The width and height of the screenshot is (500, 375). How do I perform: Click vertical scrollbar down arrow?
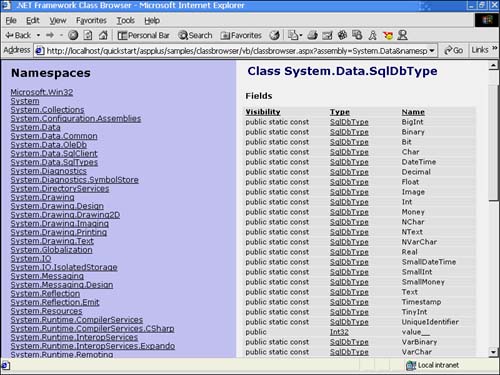pyautogui.click(x=494, y=352)
